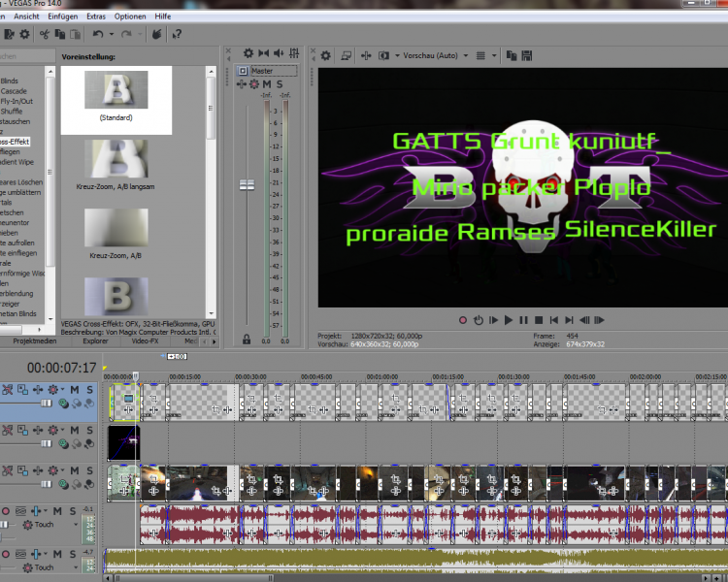Switch to the Projektmedien tab
Screen dimensions: 728x582
coord(35,341)
